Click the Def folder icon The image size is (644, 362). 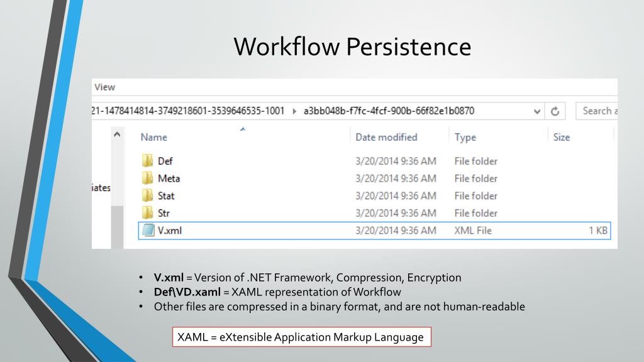coord(147,160)
